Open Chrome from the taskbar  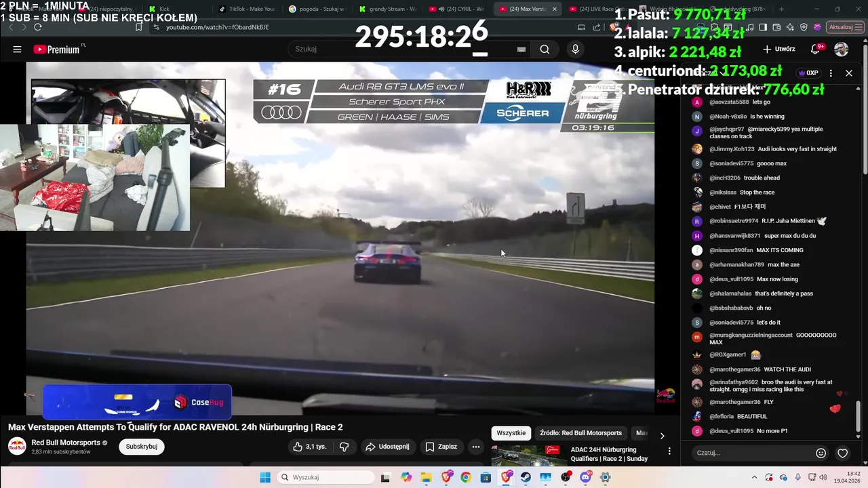(x=466, y=477)
